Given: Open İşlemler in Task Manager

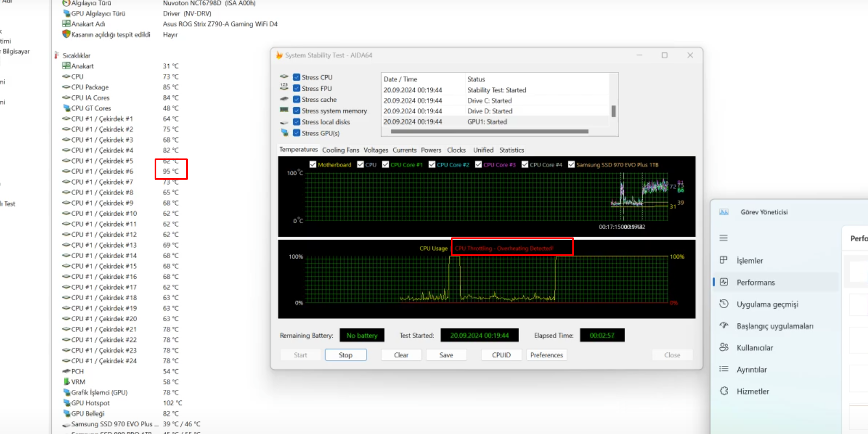Looking at the screenshot, I should click(x=776, y=260).
